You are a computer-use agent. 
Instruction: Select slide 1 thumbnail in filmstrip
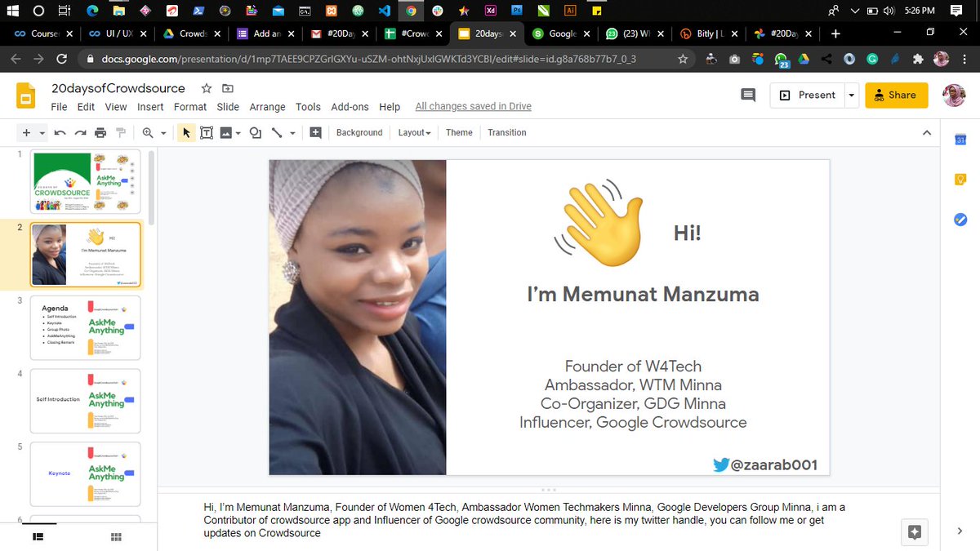click(x=86, y=182)
